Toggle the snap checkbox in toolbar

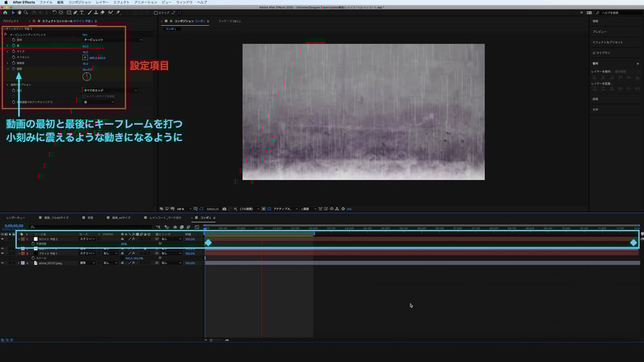click(x=156, y=12)
